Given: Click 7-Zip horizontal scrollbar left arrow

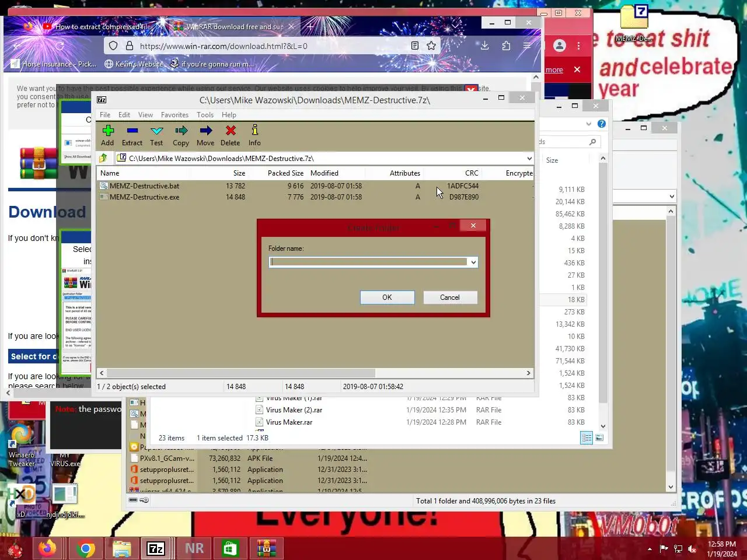Looking at the screenshot, I should tap(102, 373).
